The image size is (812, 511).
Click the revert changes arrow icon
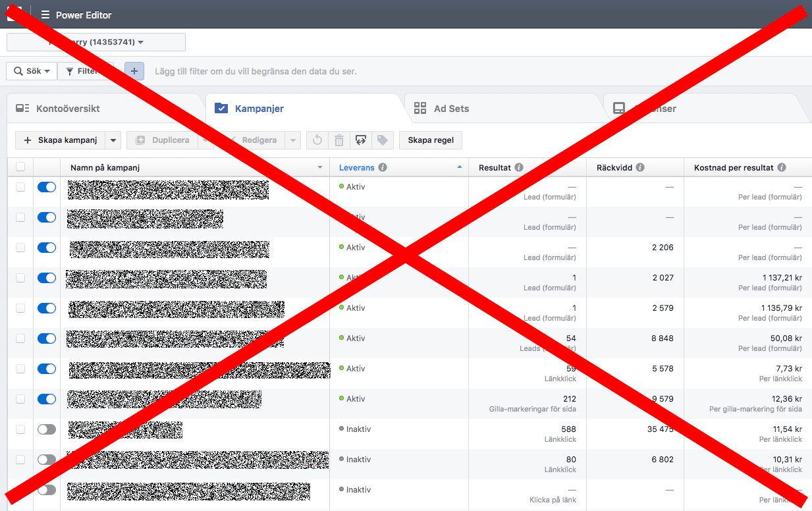pyautogui.click(x=317, y=140)
